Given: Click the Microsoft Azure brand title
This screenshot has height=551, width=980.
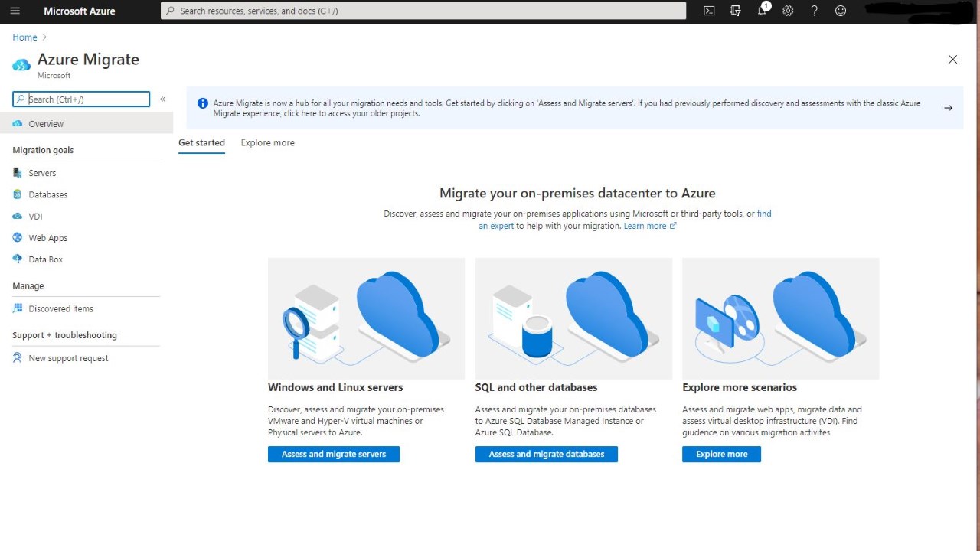Looking at the screenshot, I should 80,11.
